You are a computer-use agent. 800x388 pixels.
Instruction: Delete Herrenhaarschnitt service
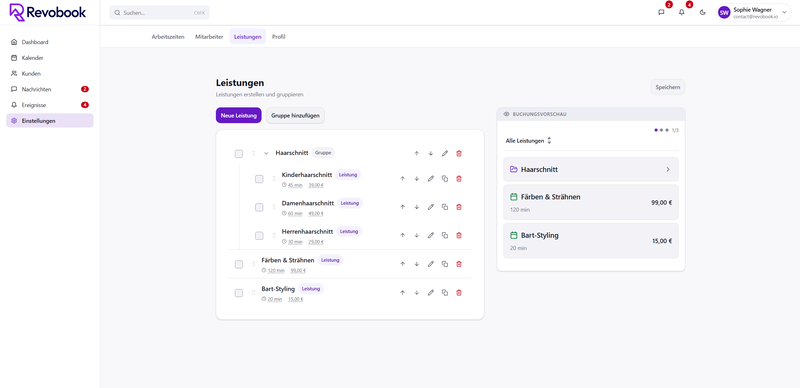(459, 235)
